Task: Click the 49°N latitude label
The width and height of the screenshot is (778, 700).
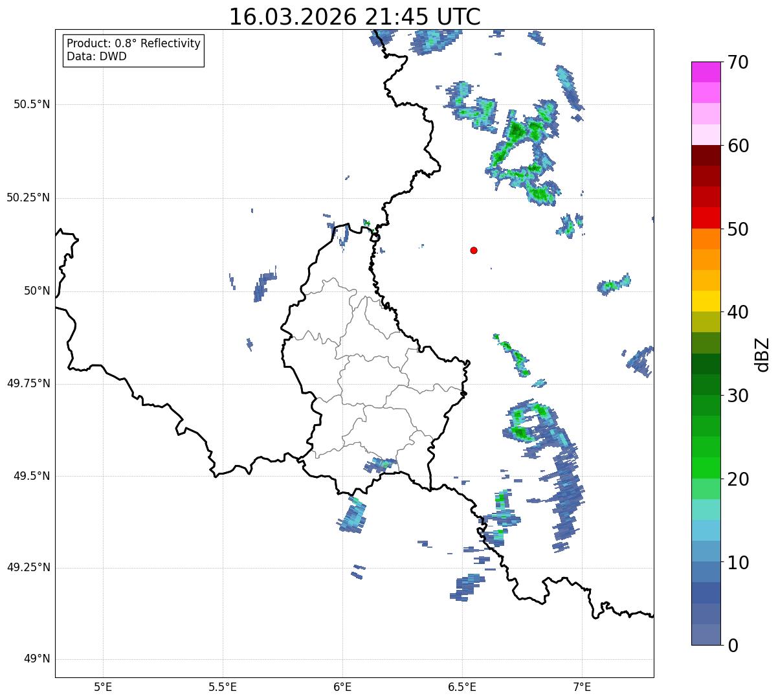Action: click(37, 659)
